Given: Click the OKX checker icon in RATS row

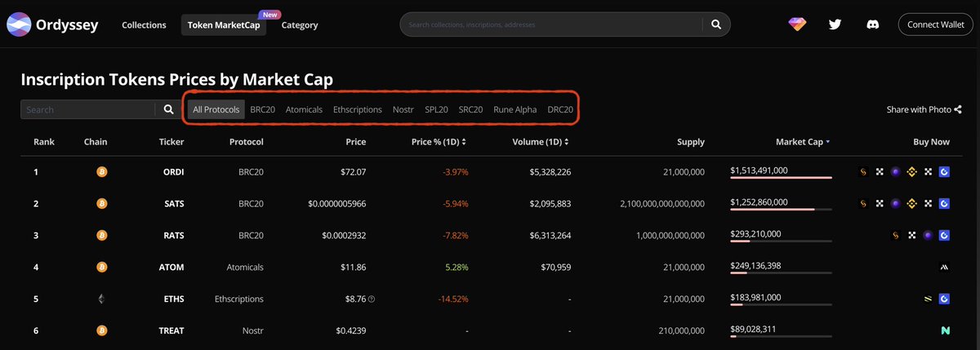Looking at the screenshot, I should [912, 235].
